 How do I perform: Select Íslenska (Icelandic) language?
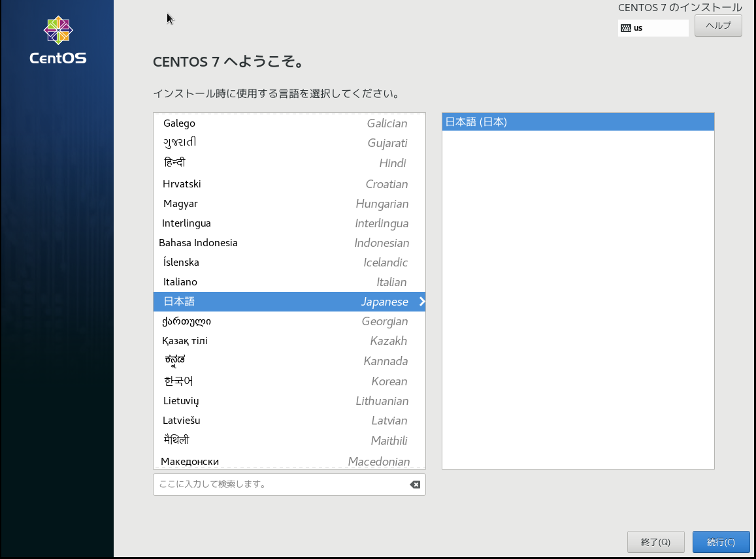coord(289,263)
